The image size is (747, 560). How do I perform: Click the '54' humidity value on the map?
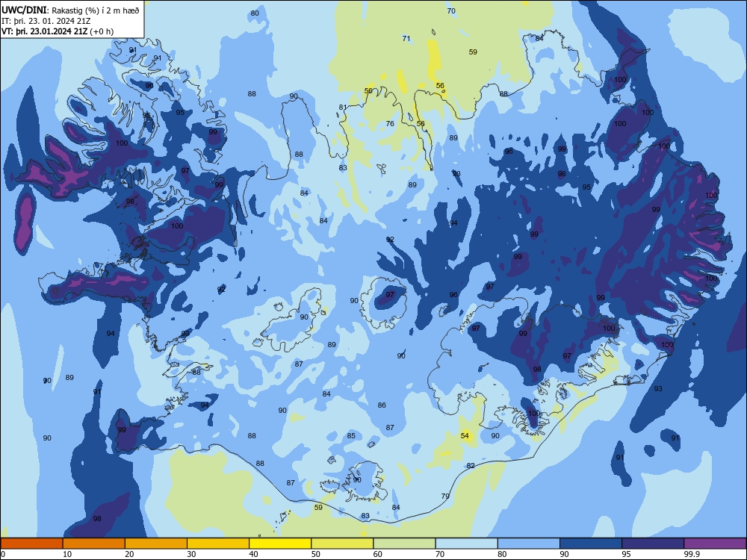pyautogui.click(x=465, y=436)
